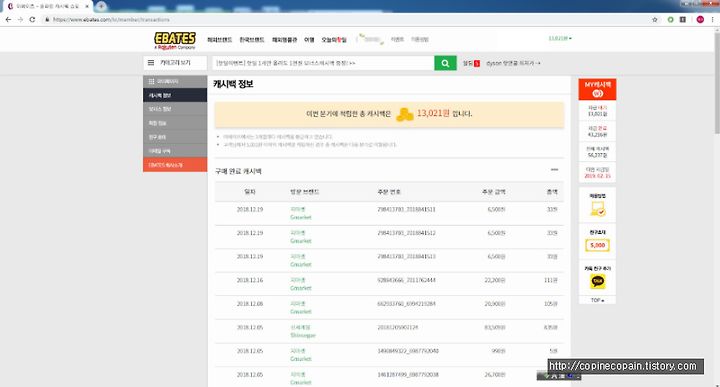
Task: Open 한국브랜드 menu item
Action: (252, 40)
